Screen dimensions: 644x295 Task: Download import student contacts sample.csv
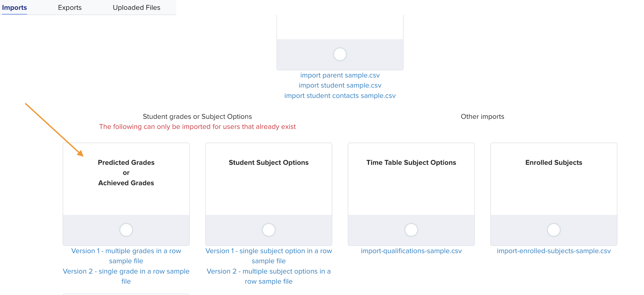[x=340, y=96]
